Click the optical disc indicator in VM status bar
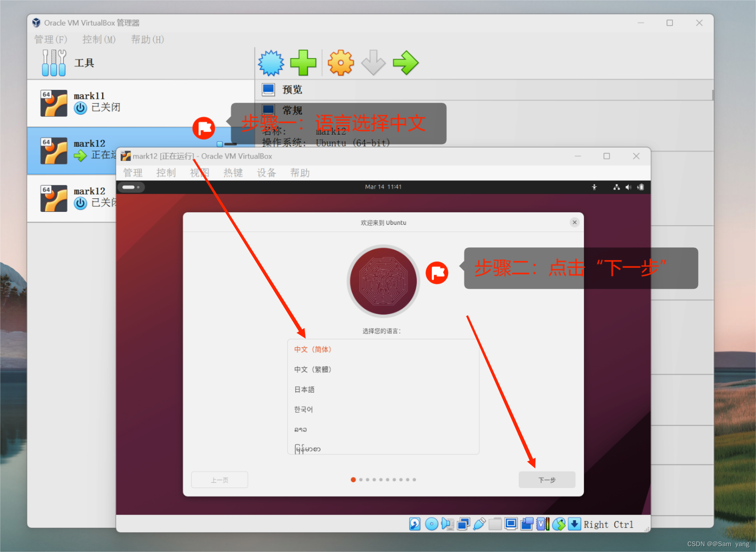This screenshot has width=756, height=552. pyautogui.click(x=431, y=524)
